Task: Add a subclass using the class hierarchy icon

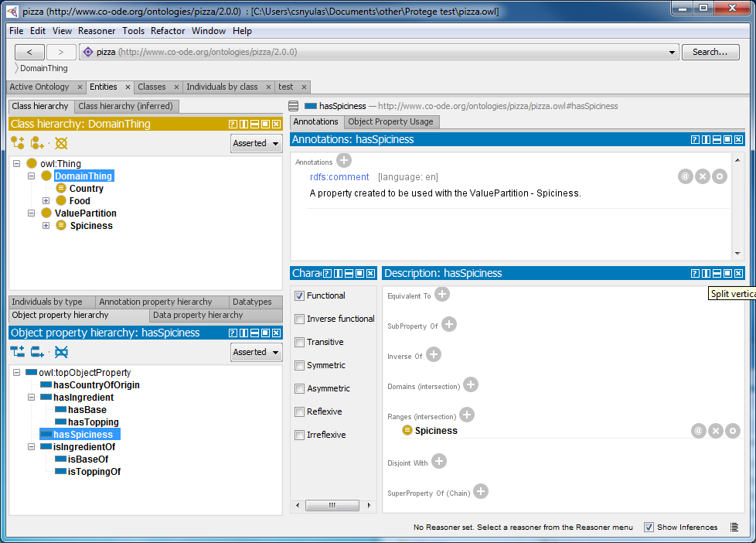Action: pos(15,143)
